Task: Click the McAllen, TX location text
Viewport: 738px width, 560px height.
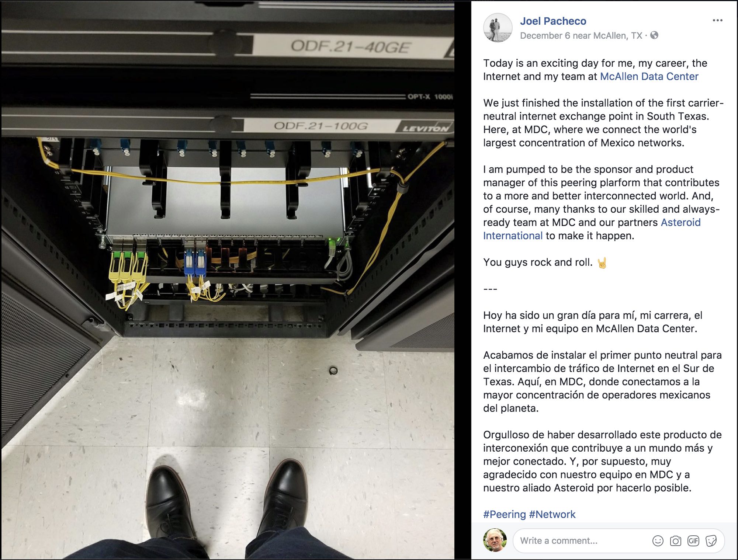Action: point(618,36)
